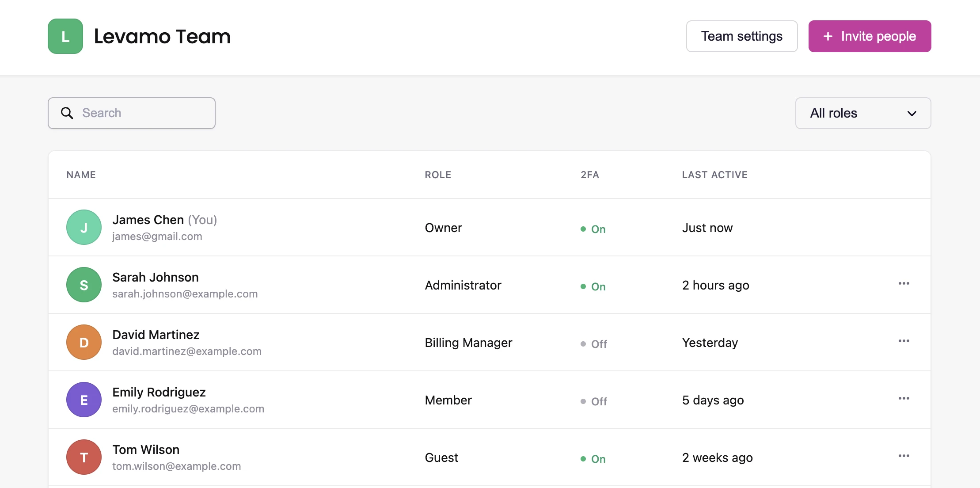This screenshot has height=488, width=980.
Task: Click the email david.martinez@example.com
Action: coord(187,351)
